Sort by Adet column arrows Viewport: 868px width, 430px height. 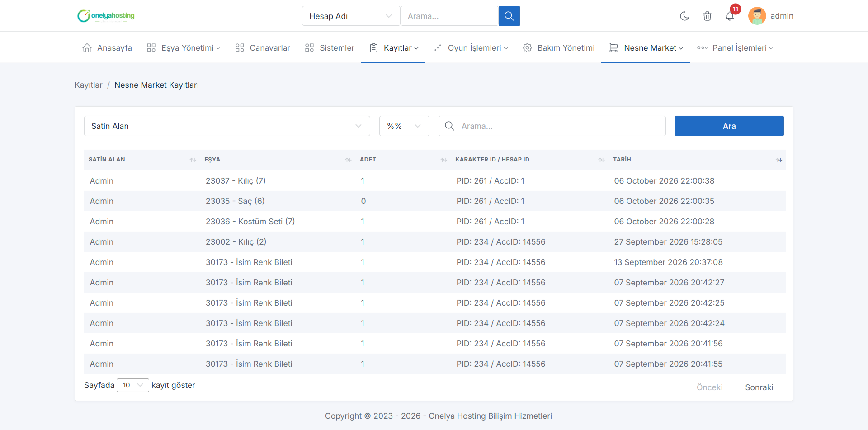tap(444, 160)
